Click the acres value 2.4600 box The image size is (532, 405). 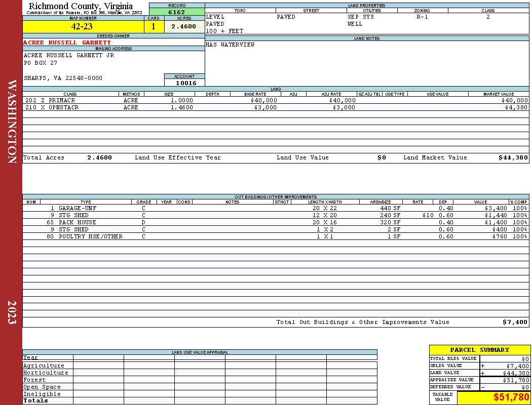184,26
